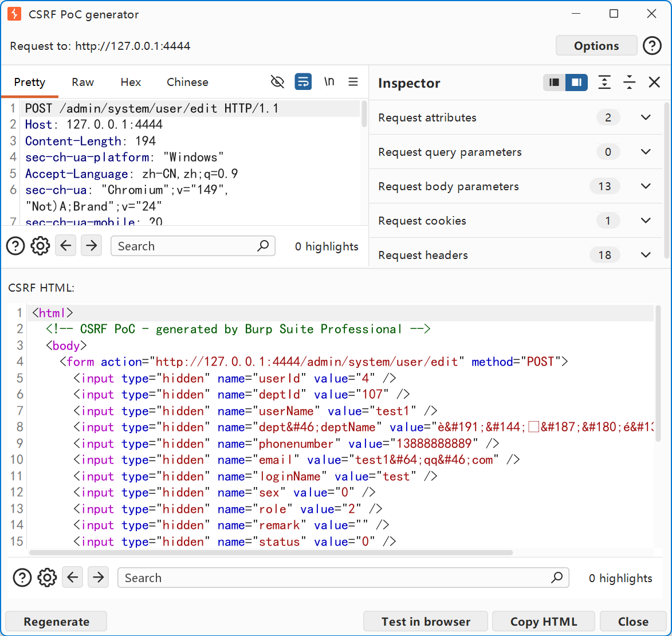Click the Regenerate button
672x636 pixels.
(56, 622)
